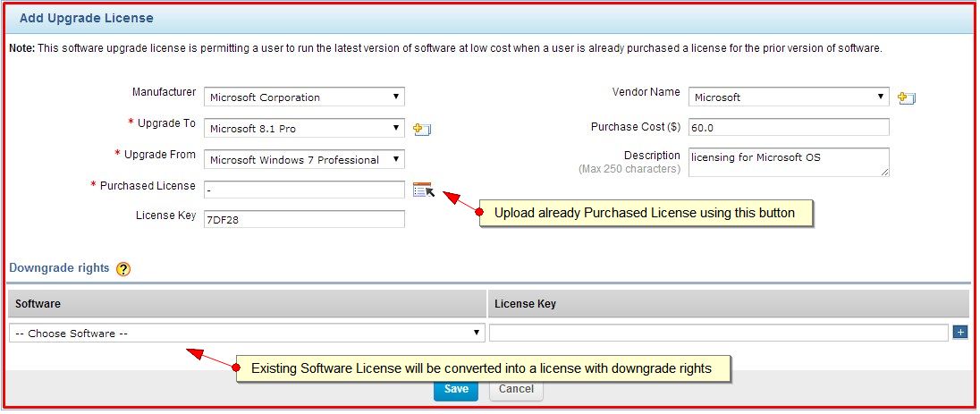The image size is (980, 414).
Task: Click the Downgrade rights section heading
Action: coord(59,268)
